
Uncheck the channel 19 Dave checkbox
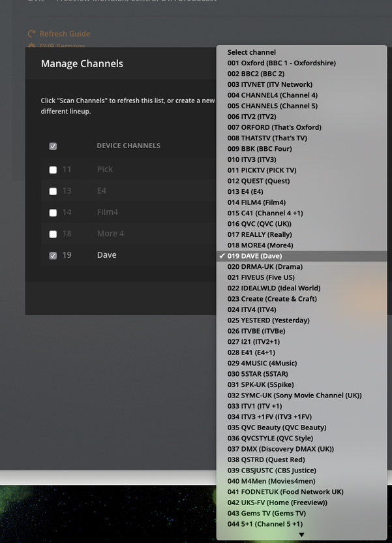53,256
